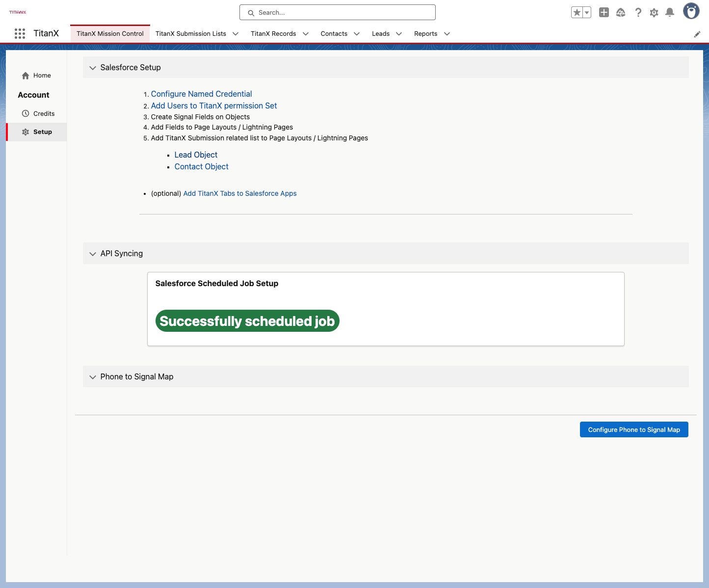This screenshot has height=588, width=709.
Task: Open the Setup gear icon in the header
Action: point(654,13)
